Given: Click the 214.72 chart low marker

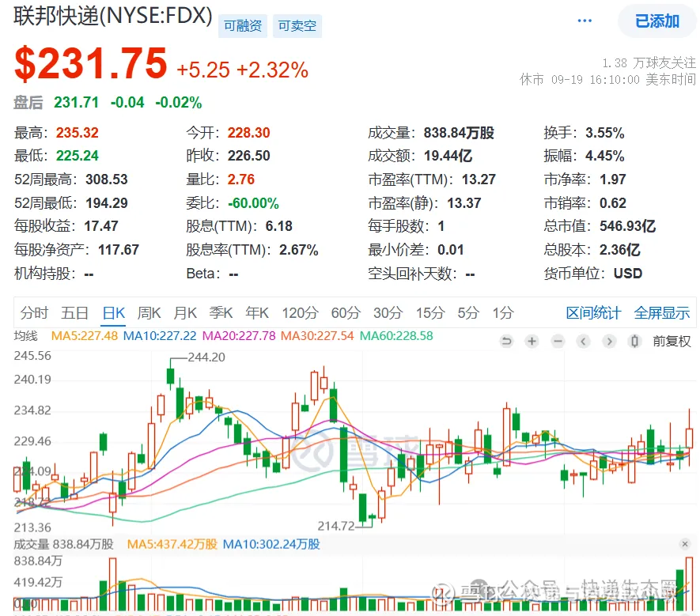Looking at the screenshot, I should click(336, 526).
